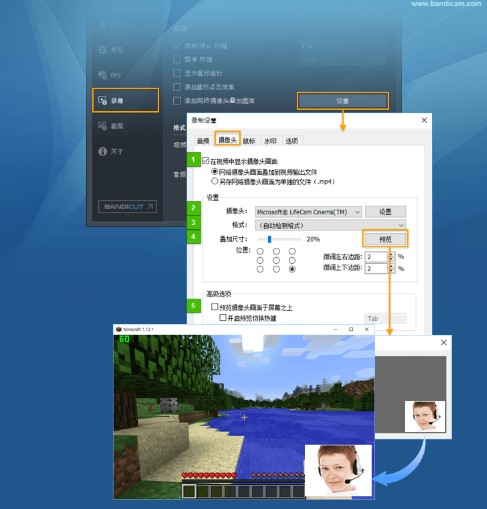Viewport: 487px width, 509px height.
Task: Click the 微调上下边距 input field
Action: 377,268
